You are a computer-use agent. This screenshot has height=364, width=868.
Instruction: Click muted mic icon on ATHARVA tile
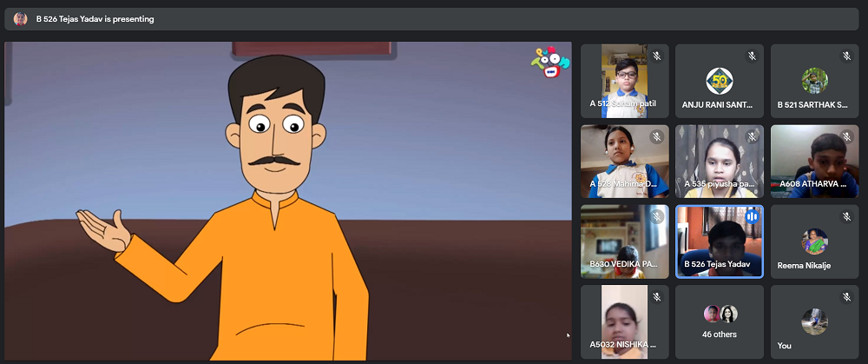coord(846,136)
